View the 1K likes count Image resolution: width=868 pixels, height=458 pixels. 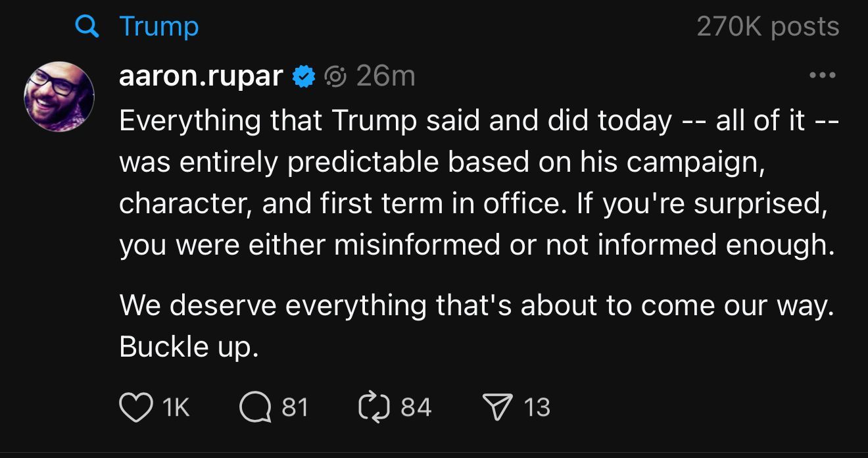click(175, 407)
